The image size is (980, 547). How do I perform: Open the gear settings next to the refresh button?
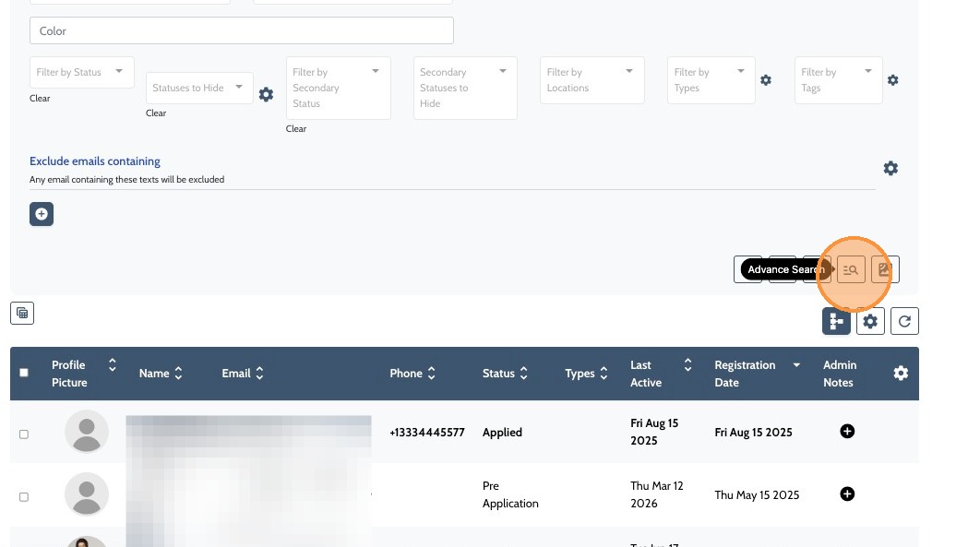(x=870, y=321)
